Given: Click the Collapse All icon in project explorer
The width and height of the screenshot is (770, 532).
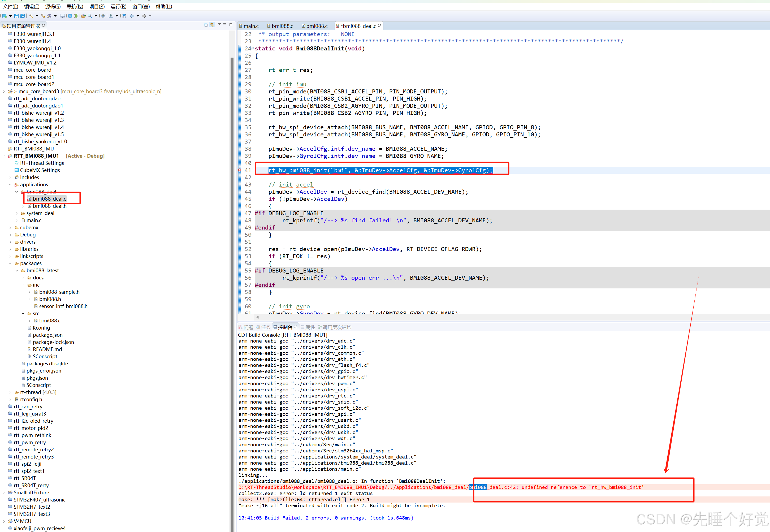Looking at the screenshot, I should point(206,25).
